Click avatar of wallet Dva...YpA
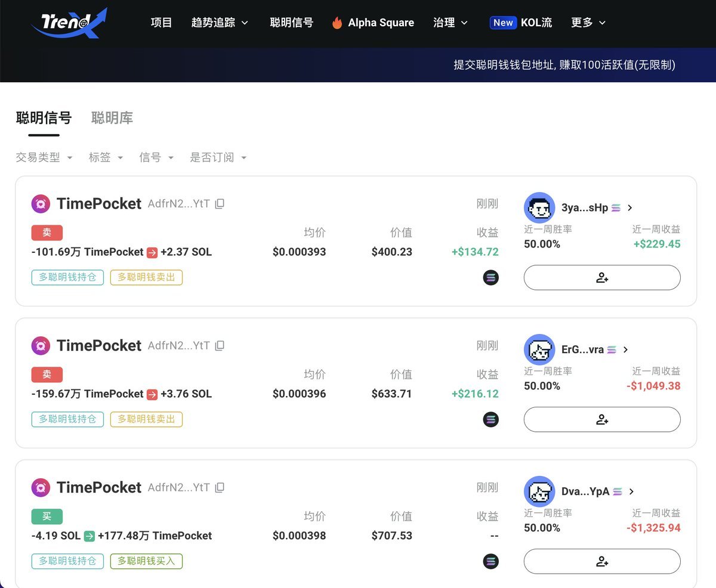716x588 pixels. pos(539,491)
